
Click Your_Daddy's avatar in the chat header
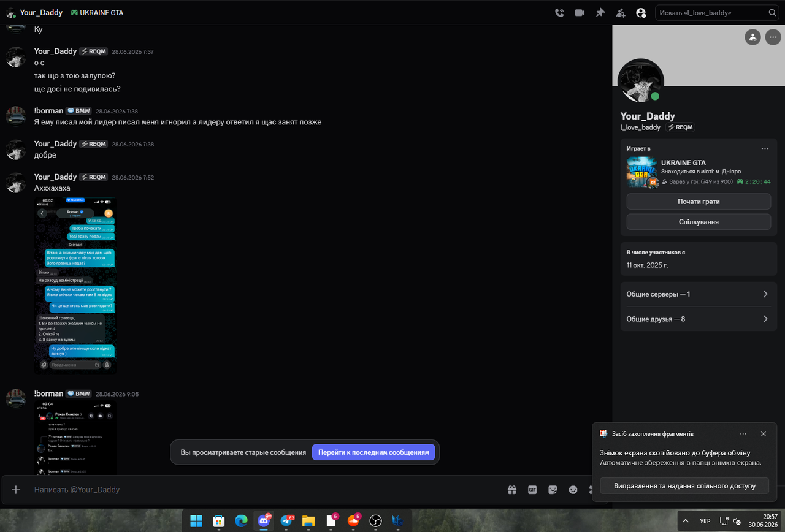11,12
